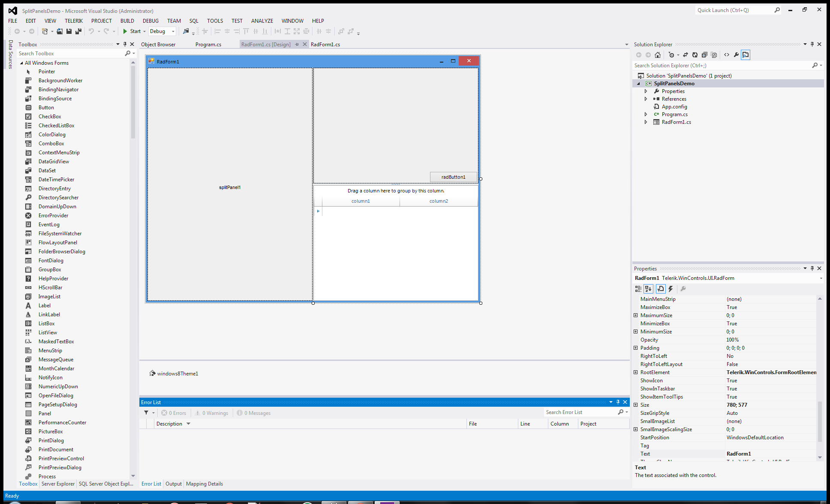Click the Properties grid scroll-up arrow
830x504 pixels.
click(x=820, y=299)
